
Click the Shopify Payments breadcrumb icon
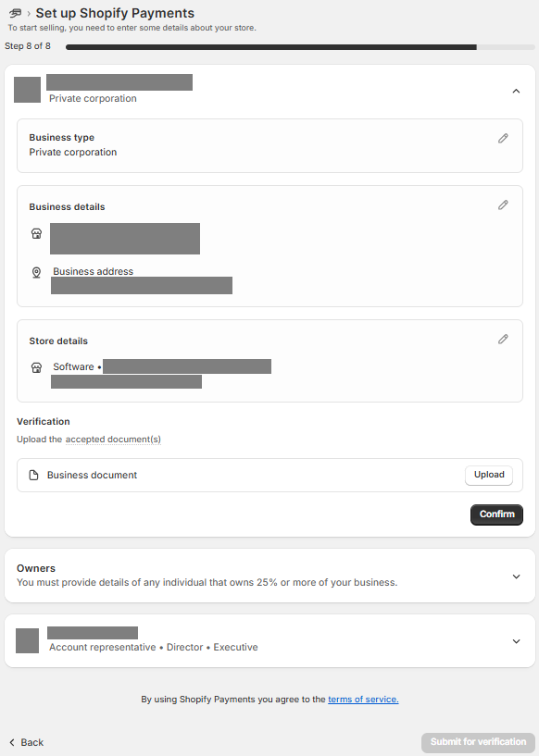click(x=16, y=13)
